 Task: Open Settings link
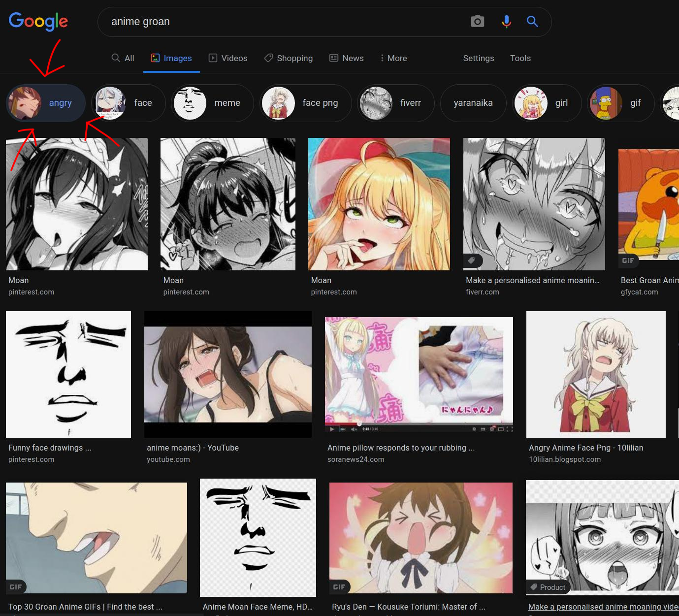(479, 58)
